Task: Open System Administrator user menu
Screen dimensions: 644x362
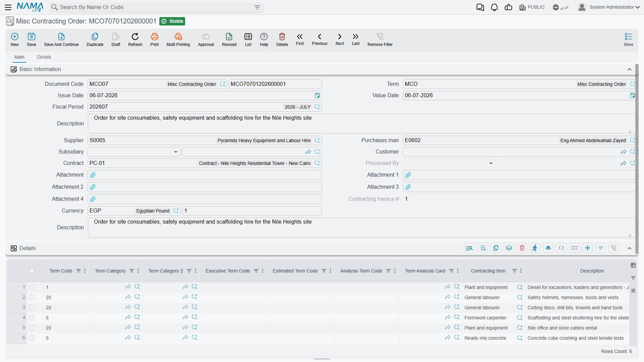Action: [x=608, y=7]
